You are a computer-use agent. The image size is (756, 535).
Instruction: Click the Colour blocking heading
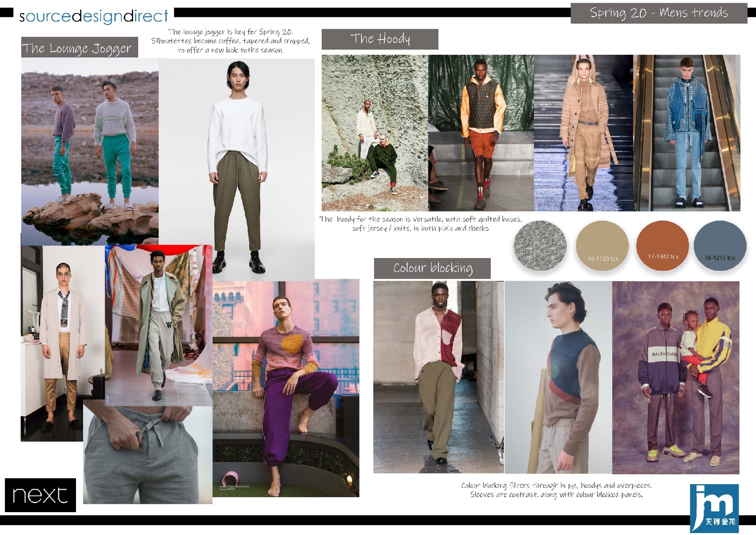tap(432, 268)
